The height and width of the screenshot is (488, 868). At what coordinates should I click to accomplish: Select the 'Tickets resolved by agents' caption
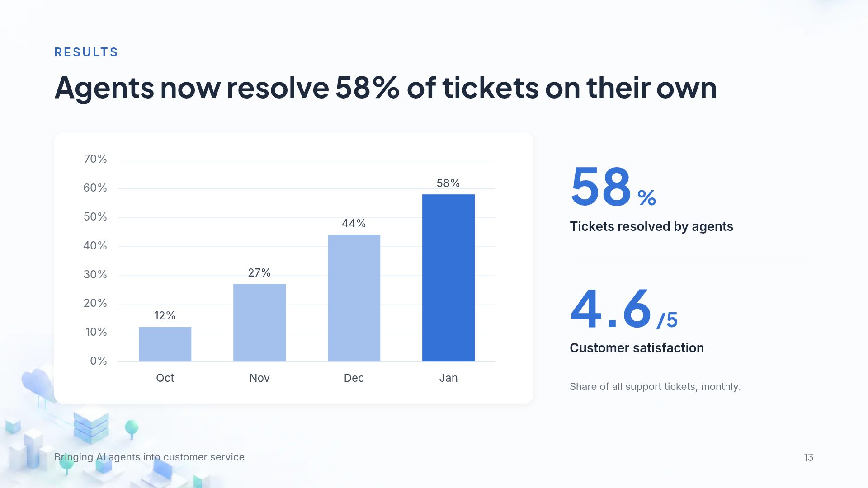coord(651,226)
